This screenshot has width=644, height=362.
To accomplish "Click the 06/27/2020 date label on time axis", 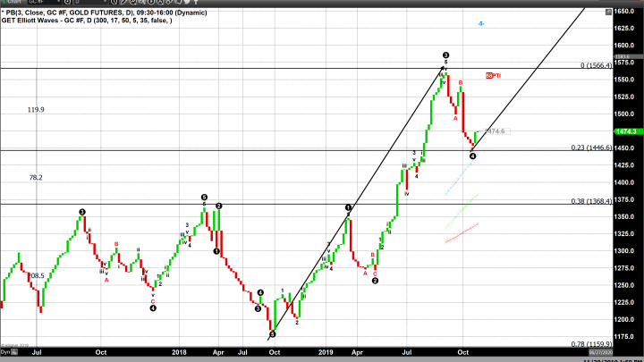I will coord(600,352).
